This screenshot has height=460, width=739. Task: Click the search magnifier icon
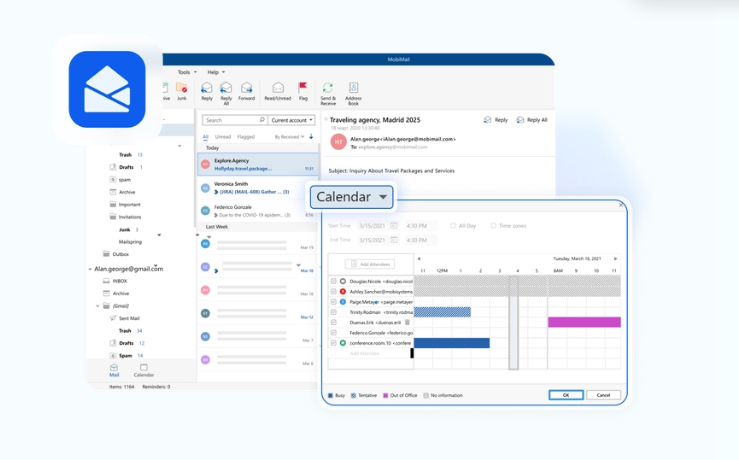pos(262,120)
